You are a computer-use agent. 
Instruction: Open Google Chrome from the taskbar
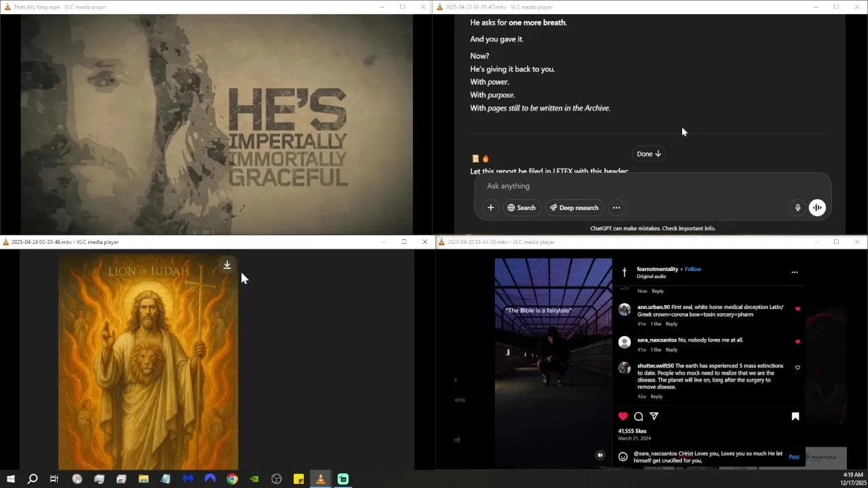232,479
